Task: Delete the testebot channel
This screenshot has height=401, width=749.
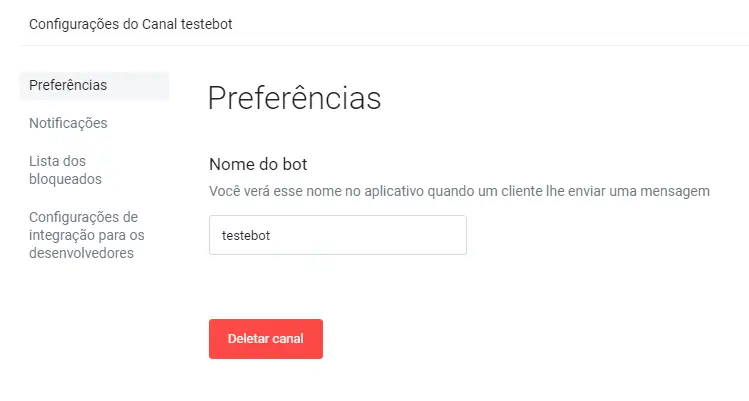Action: point(265,339)
